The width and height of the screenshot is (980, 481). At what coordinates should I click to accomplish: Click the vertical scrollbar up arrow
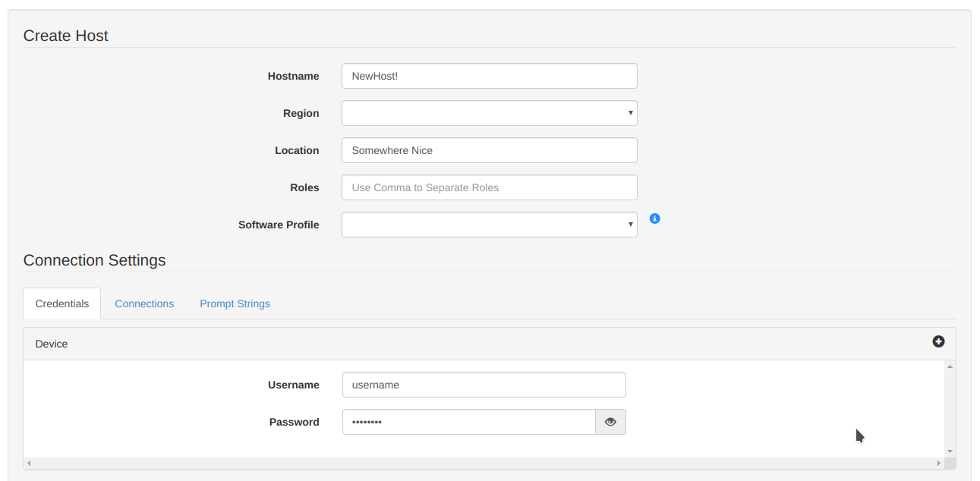950,367
